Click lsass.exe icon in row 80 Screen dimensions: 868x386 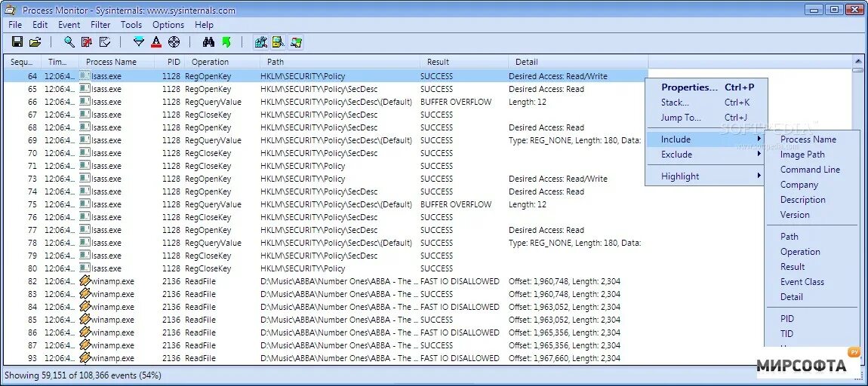click(x=85, y=268)
